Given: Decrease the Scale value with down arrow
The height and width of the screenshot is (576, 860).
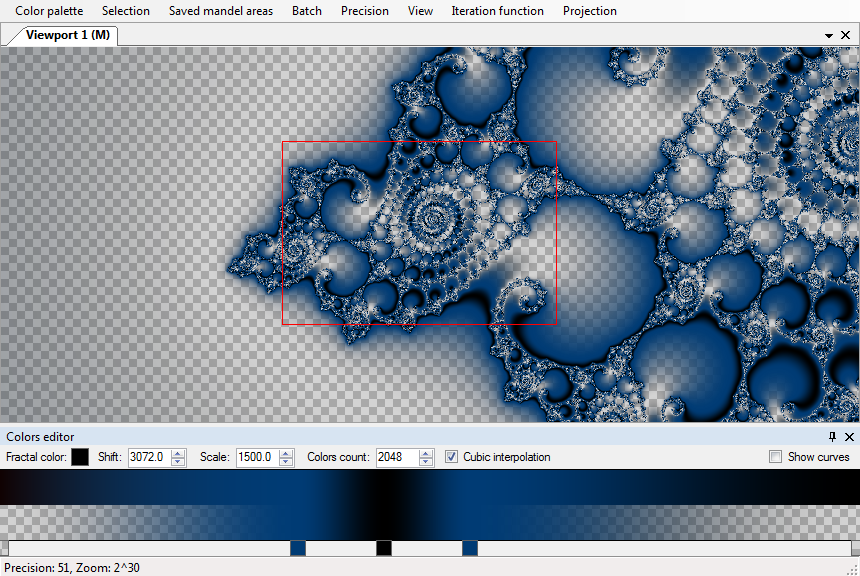Looking at the screenshot, I should 287,462.
